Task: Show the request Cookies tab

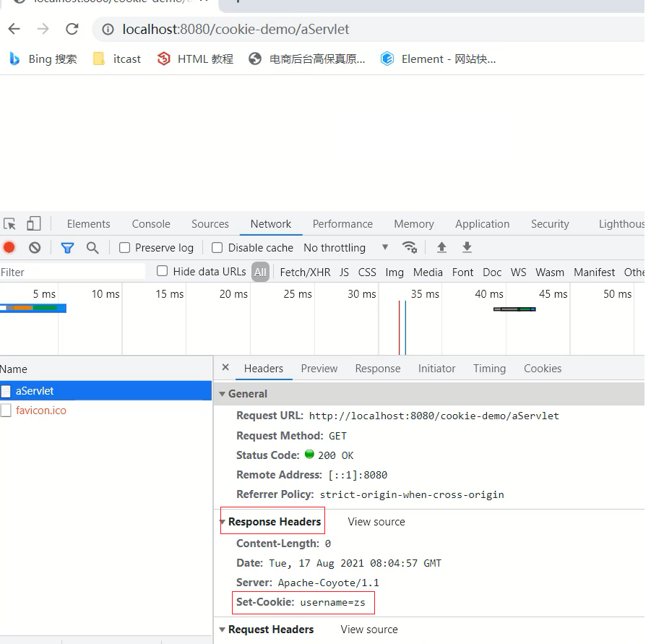Action: [543, 368]
